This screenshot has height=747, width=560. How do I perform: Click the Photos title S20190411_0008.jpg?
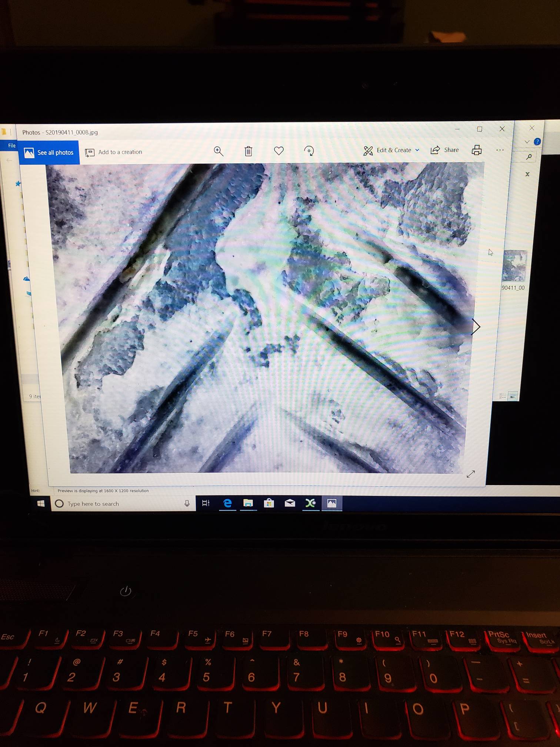(60, 132)
